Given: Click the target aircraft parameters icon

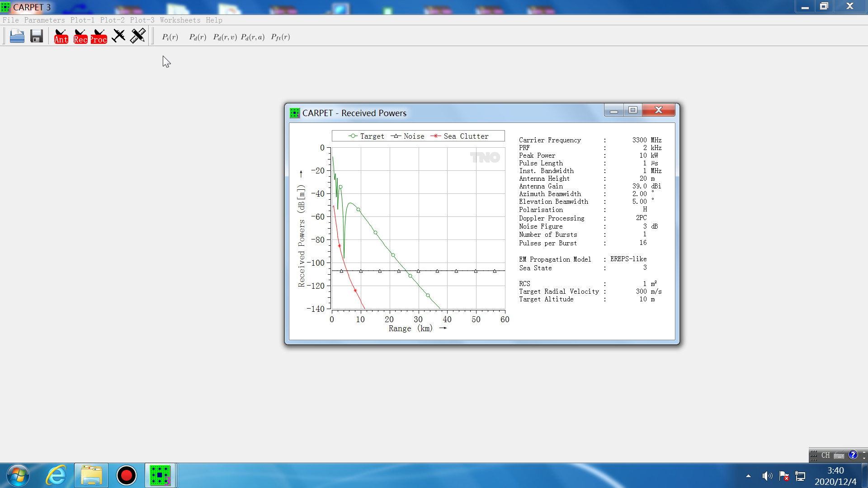Looking at the screenshot, I should [118, 36].
